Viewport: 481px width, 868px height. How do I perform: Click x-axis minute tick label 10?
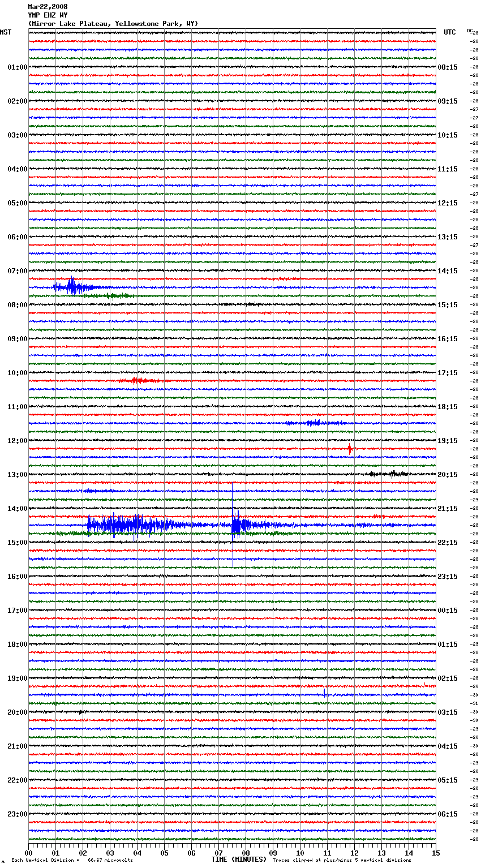[300, 853]
